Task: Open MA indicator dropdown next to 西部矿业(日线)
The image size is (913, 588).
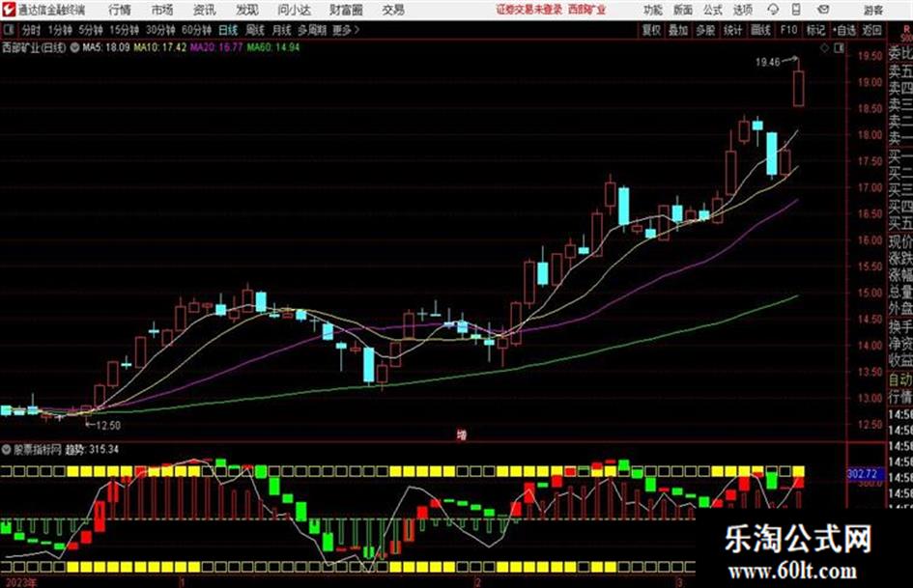Action: pos(74,47)
